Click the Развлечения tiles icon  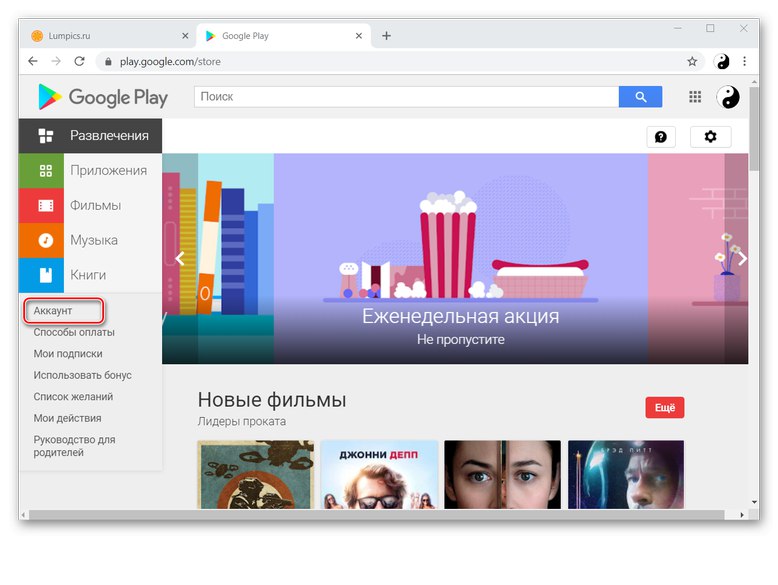[x=46, y=135]
